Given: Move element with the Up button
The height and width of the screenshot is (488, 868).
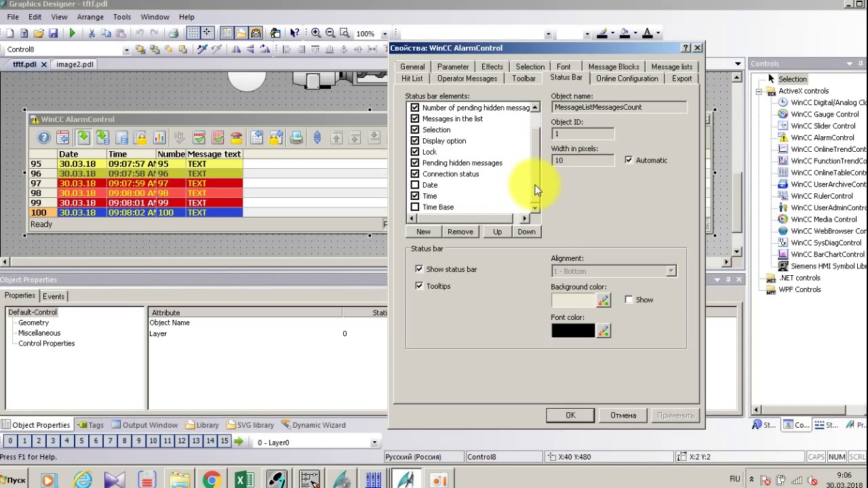Looking at the screenshot, I should click(497, 232).
